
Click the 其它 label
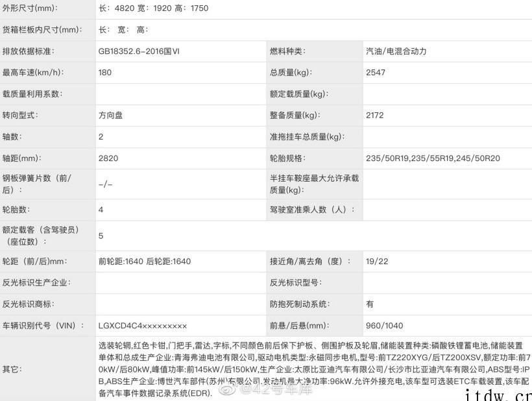pos(12,369)
